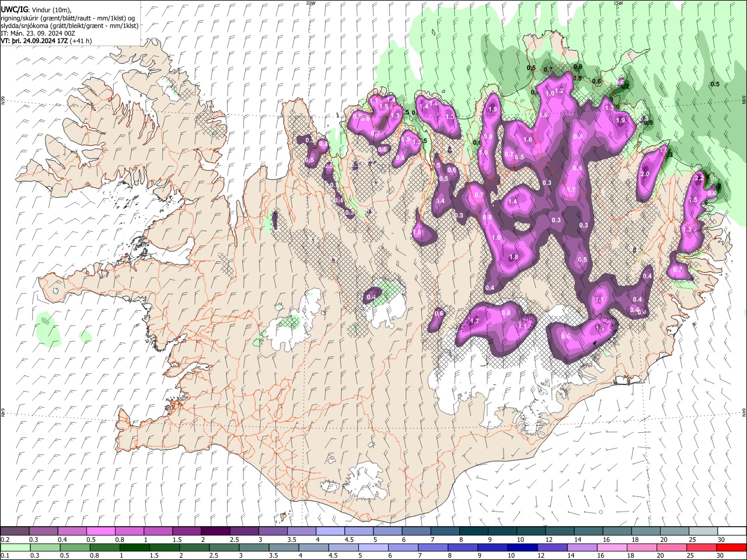The width and height of the screenshot is (747, 560).
Task: Select bottom-row red swatch between 25 and 30
Action: (702, 547)
